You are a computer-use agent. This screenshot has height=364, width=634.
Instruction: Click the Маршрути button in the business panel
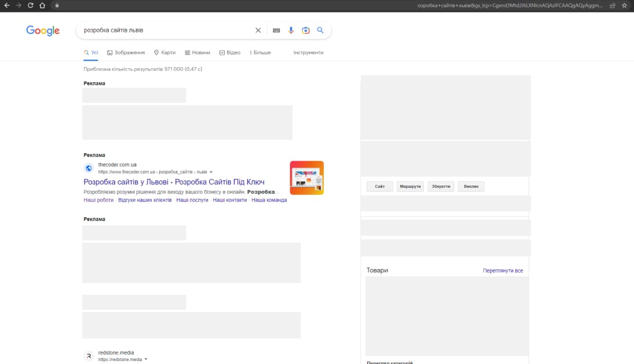click(x=410, y=187)
